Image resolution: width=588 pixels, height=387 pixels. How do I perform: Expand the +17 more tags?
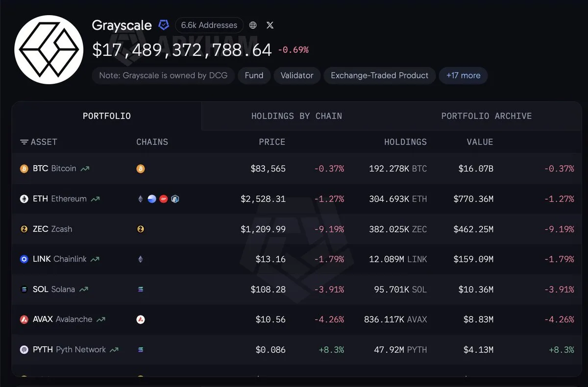tap(463, 75)
